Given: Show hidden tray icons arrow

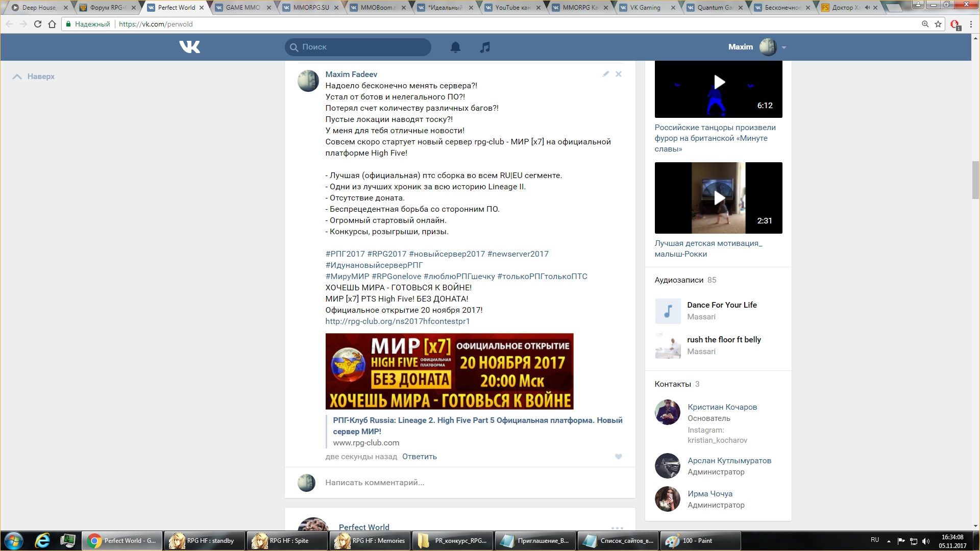Looking at the screenshot, I should click(889, 541).
